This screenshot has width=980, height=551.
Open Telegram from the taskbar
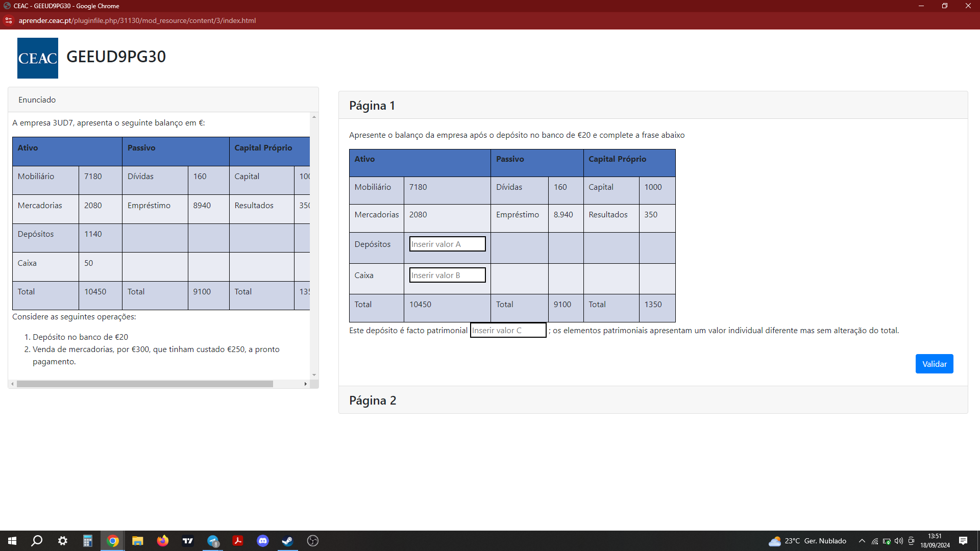pos(213,541)
